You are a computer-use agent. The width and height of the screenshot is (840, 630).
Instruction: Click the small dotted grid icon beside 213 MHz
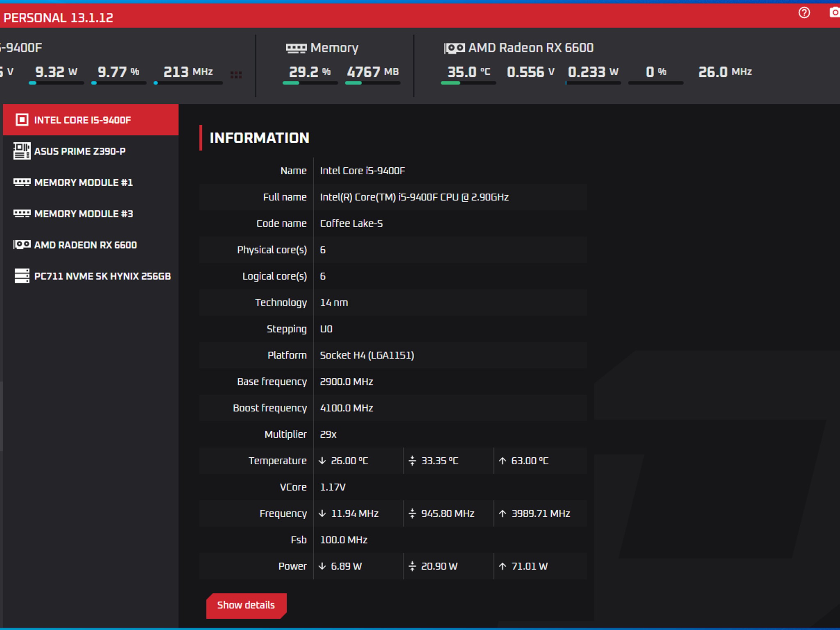pyautogui.click(x=236, y=75)
